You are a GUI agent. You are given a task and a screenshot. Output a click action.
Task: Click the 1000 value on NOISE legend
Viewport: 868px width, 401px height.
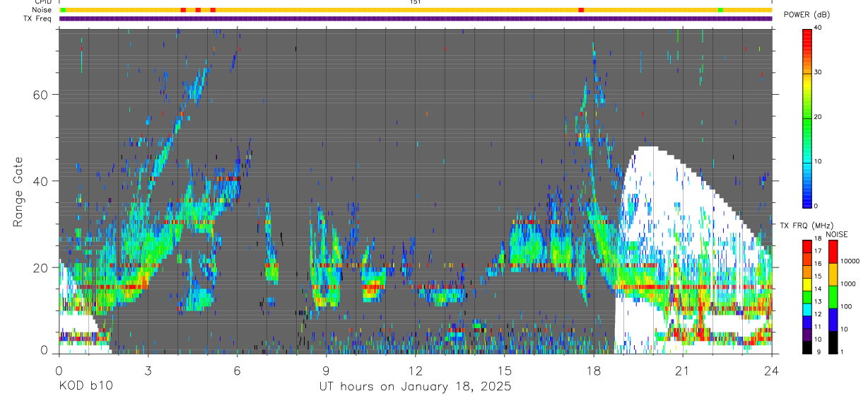click(847, 284)
